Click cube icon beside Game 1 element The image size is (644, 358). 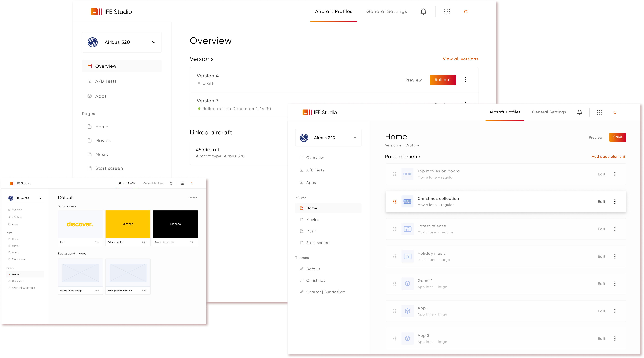(x=407, y=284)
